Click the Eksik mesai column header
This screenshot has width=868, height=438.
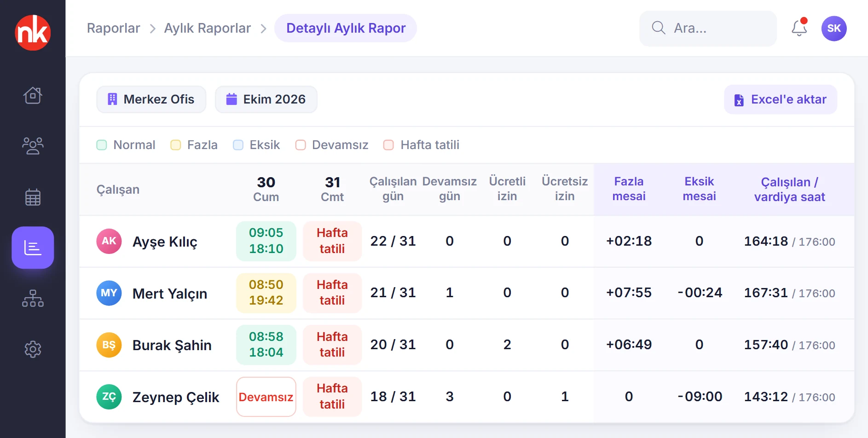point(699,189)
